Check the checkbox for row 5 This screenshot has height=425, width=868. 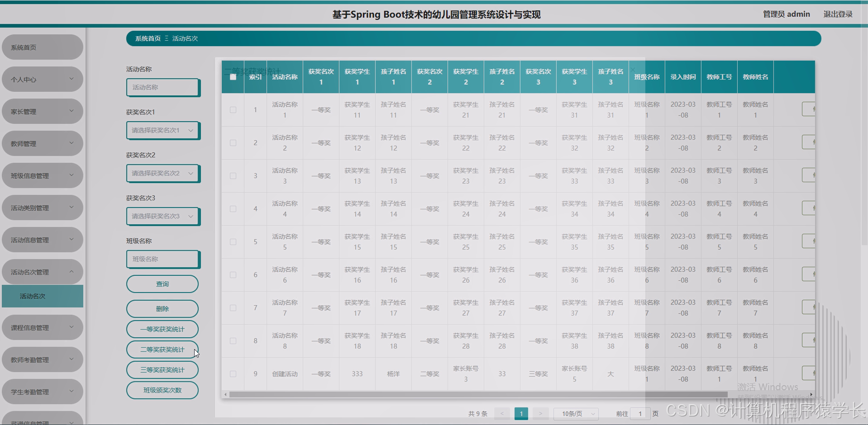point(233,242)
